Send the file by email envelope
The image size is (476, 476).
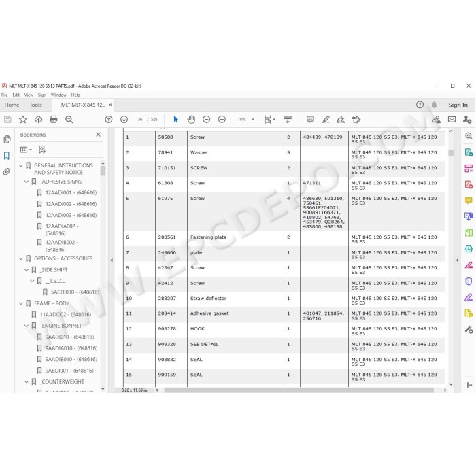point(452,120)
